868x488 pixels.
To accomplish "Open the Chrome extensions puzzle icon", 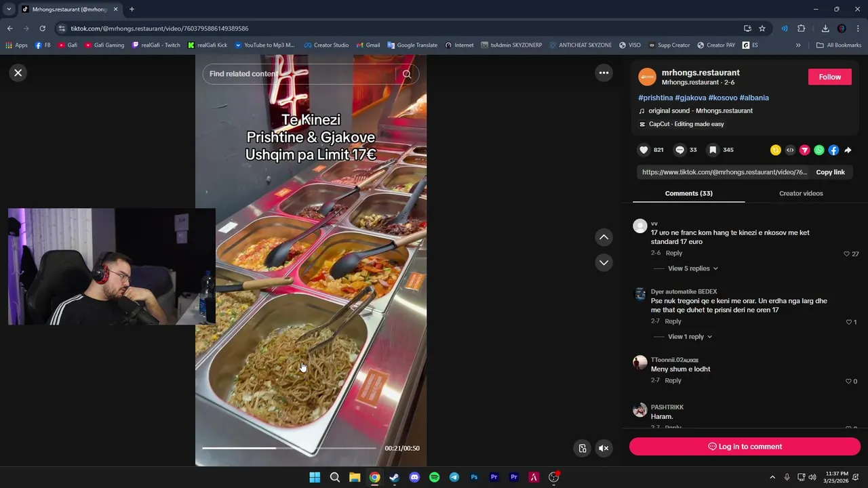I will pyautogui.click(x=801, y=28).
